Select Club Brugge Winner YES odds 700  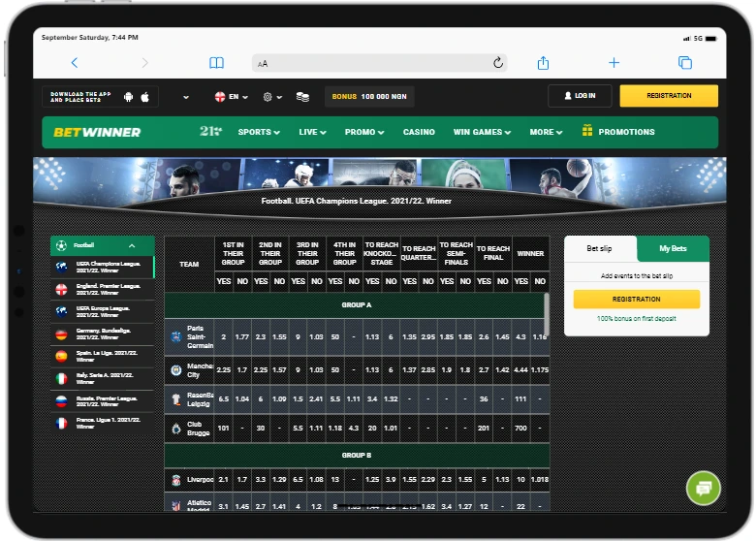coord(520,429)
